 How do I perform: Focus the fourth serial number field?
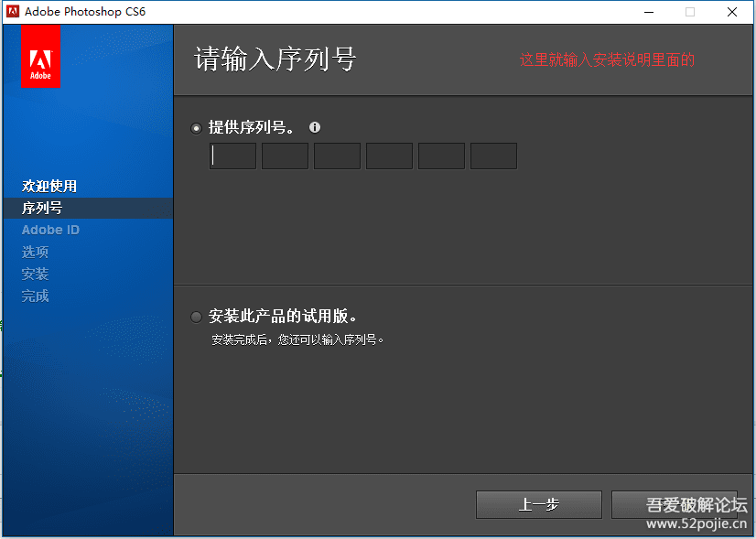(389, 156)
